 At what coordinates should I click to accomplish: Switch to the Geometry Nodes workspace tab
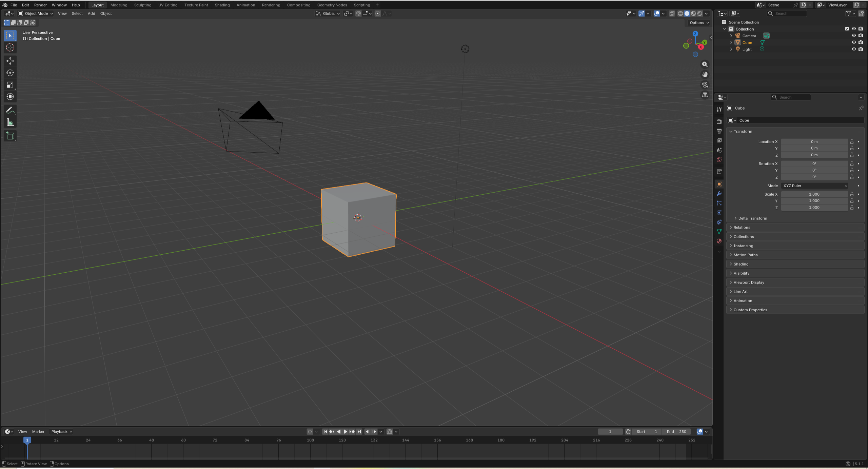pos(332,5)
